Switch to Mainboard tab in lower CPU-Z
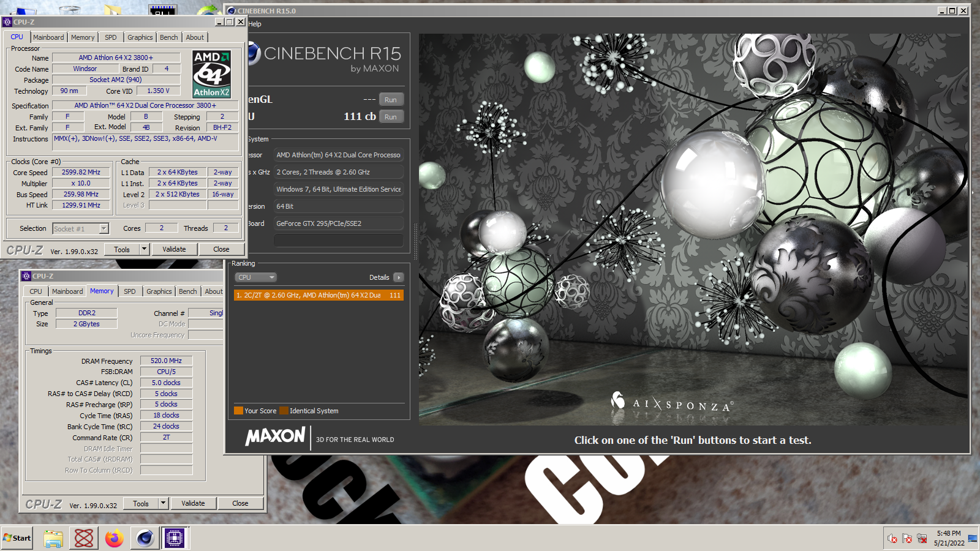 pyautogui.click(x=67, y=291)
